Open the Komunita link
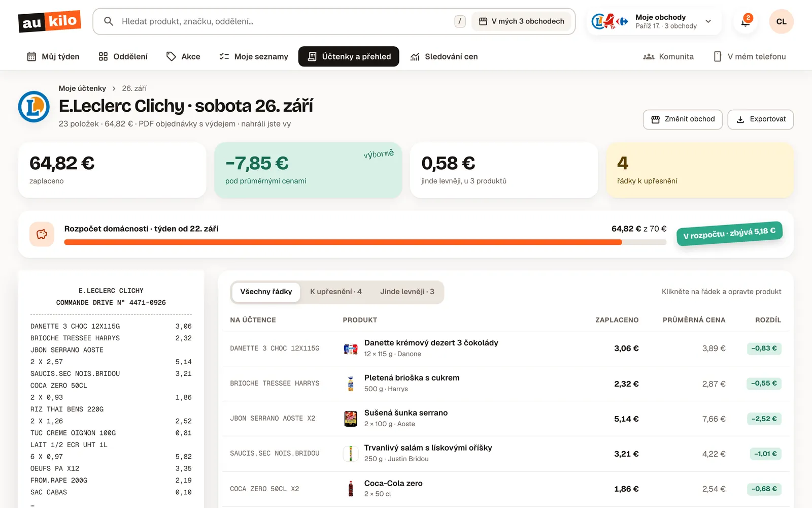The height and width of the screenshot is (508, 812). tap(668, 56)
